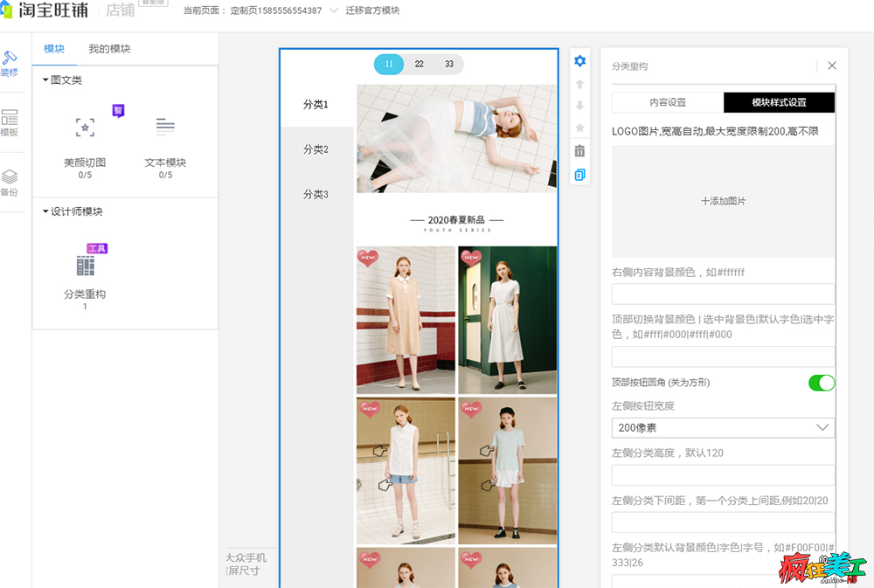This screenshot has height=588, width=874.
Task: Collapse the 图文类 section
Action: pos(62,80)
